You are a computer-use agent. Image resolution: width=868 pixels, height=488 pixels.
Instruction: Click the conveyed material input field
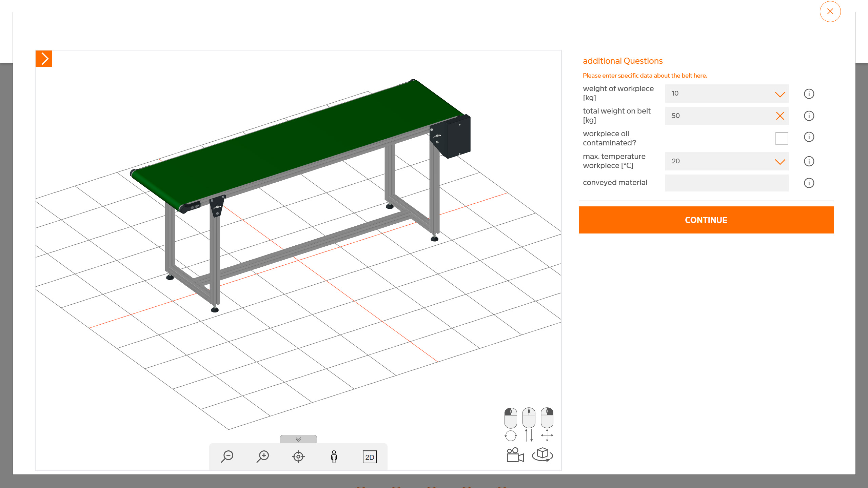tap(727, 183)
